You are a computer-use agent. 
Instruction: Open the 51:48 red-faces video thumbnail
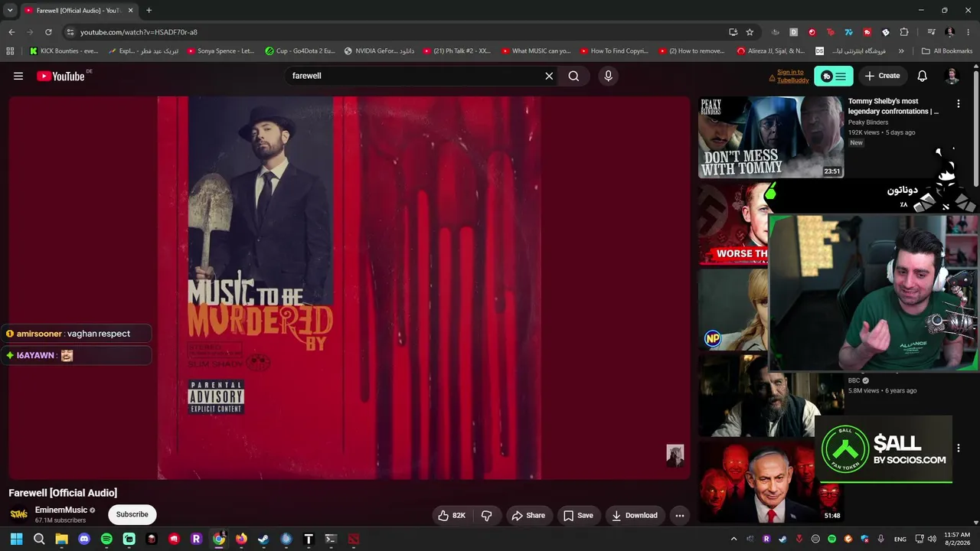[x=771, y=482]
